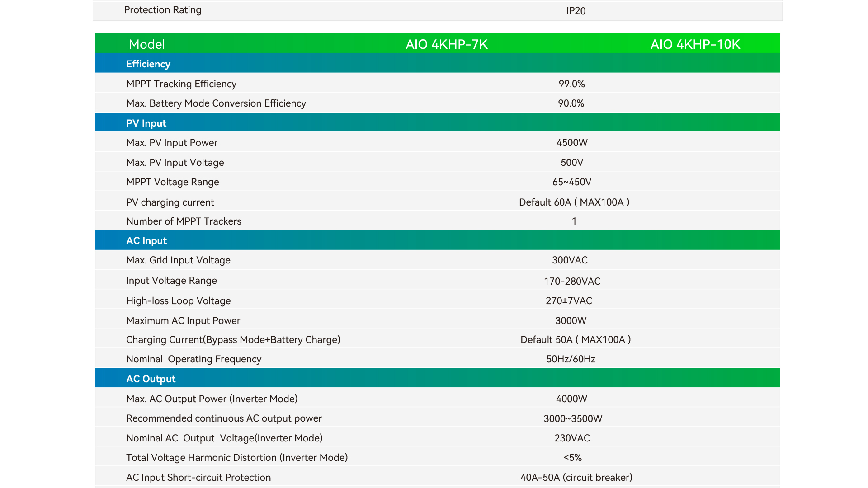Select the AC Input section header

(x=146, y=241)
